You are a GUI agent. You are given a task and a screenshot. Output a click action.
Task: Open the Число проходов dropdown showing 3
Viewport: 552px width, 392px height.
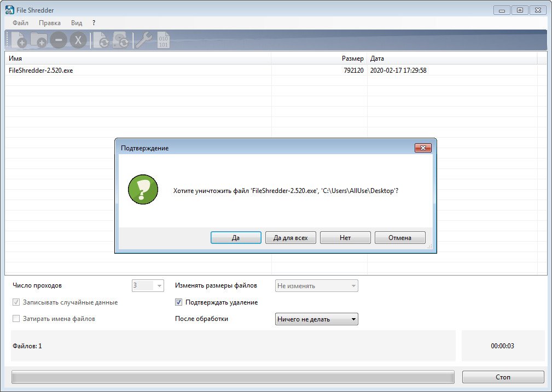coord(148,286)
